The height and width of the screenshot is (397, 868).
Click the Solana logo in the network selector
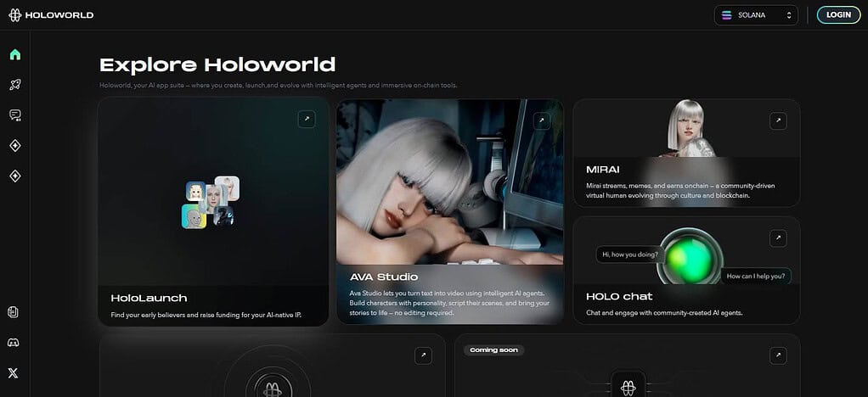pyautogui.click(x=726, y=15)
